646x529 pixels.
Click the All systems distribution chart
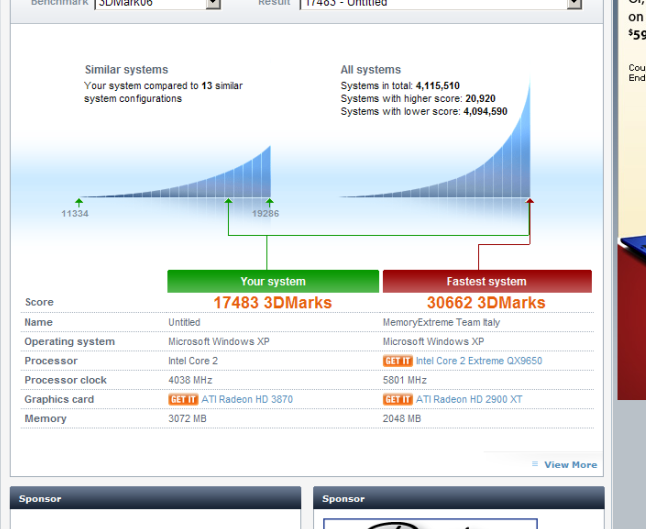(x=435, y=138)
